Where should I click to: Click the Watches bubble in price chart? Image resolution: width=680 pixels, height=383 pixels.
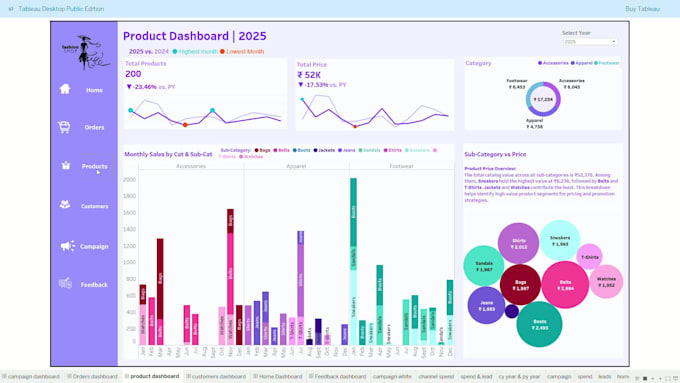(x=606, y=282)
